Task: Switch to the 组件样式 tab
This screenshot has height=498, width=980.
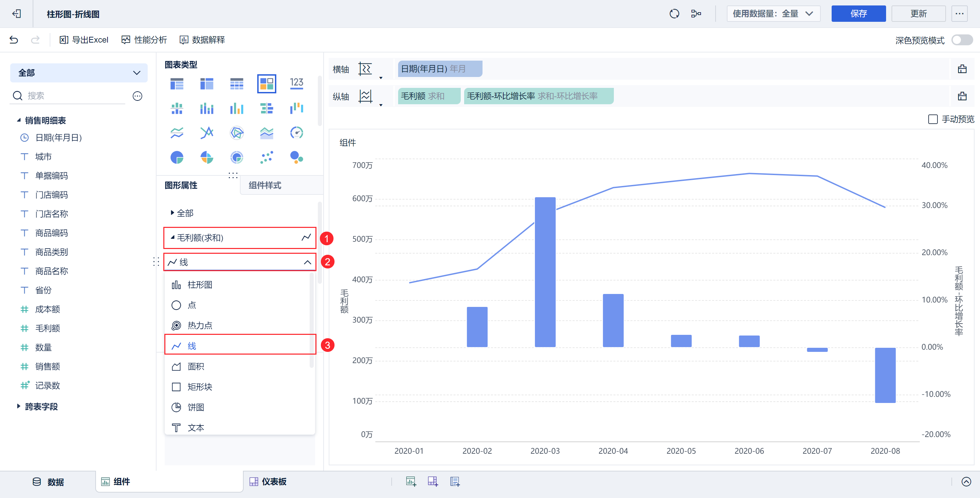Action: coord(265,185)
